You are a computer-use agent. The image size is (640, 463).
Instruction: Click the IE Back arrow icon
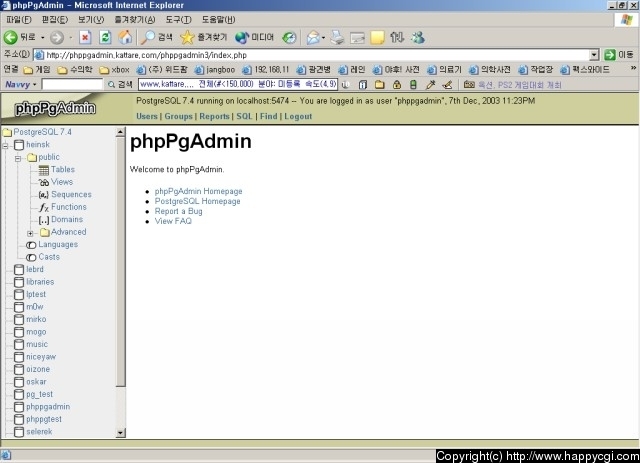point(11,38)
